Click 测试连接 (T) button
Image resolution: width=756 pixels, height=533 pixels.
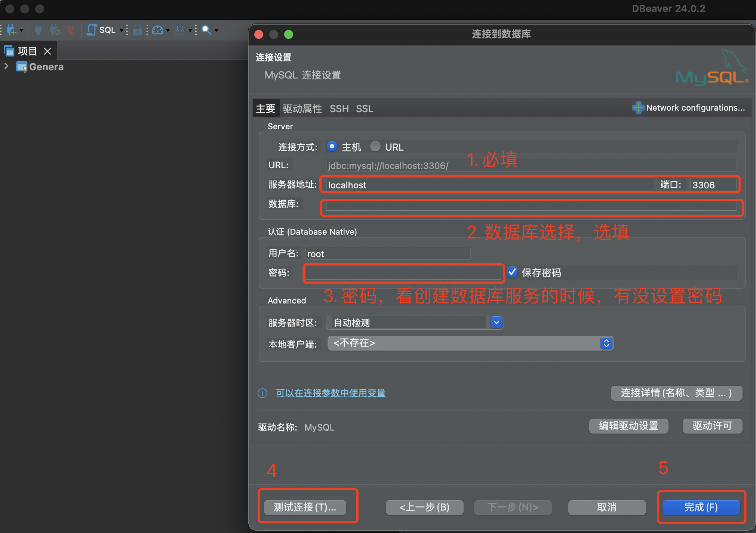[x=305, y=507]
